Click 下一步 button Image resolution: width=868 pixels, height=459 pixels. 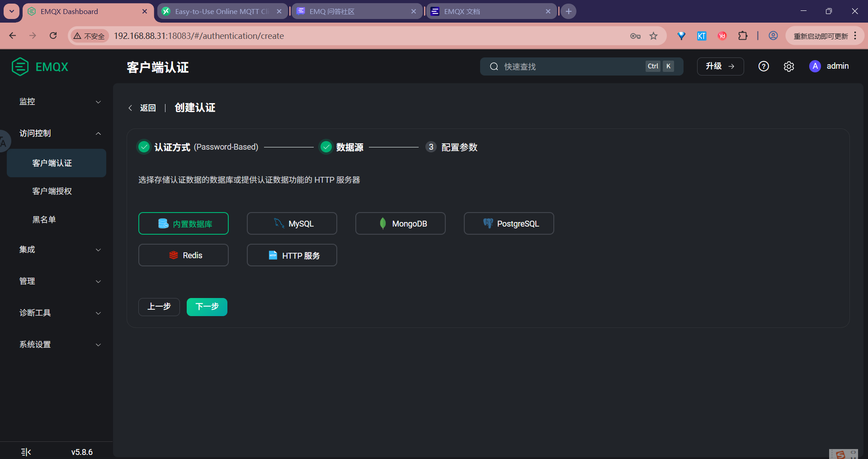tap(207, 307)
